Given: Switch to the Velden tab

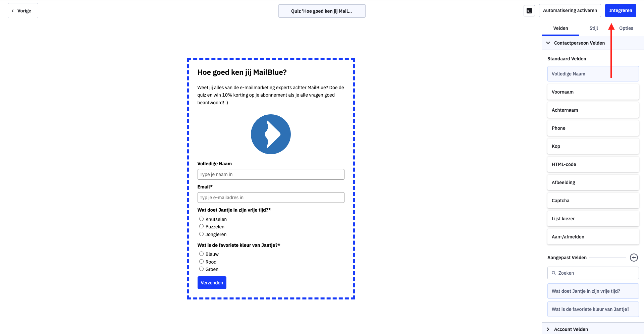Looking at the screenshot, I should 560,28.
